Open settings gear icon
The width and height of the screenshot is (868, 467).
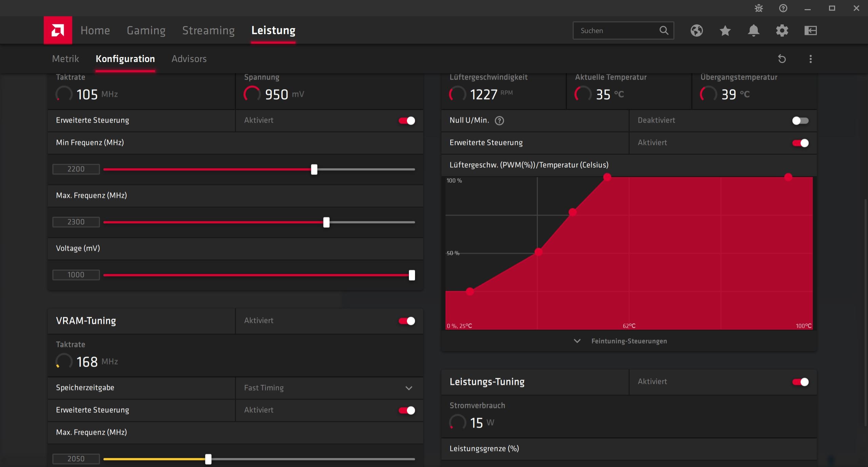pyautogui.click(x=782, y=31)
